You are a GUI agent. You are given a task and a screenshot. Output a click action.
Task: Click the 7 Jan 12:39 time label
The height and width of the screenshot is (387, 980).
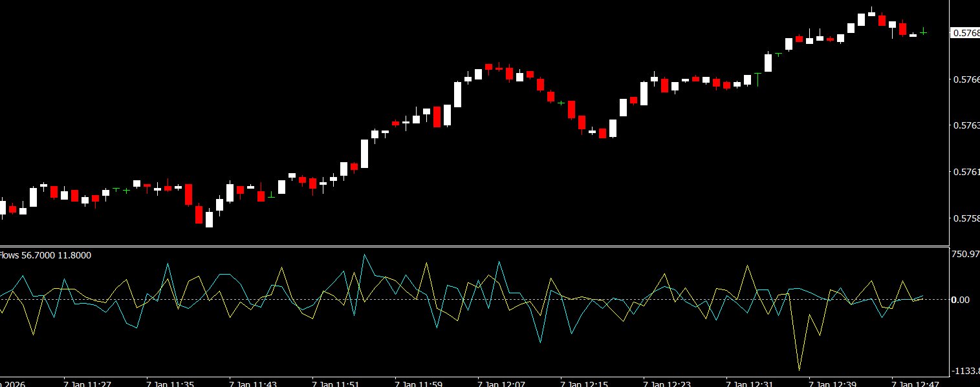[x=833, y=383]
